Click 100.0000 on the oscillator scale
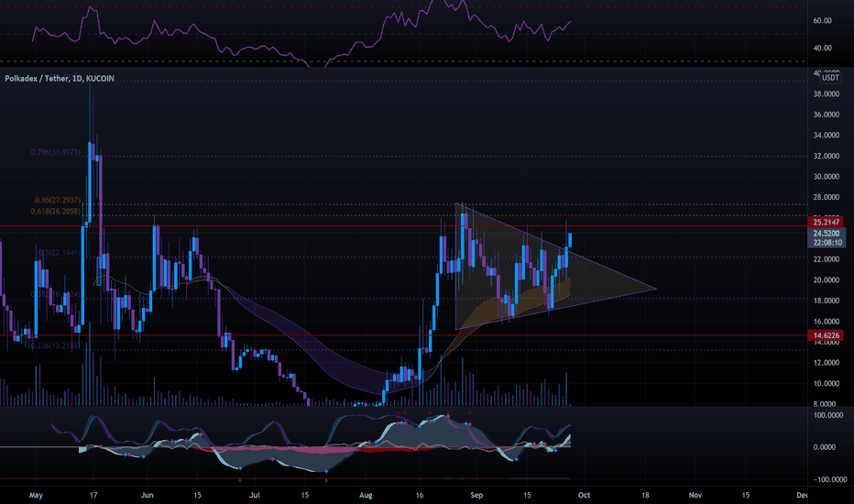 [x=827, y=415]
